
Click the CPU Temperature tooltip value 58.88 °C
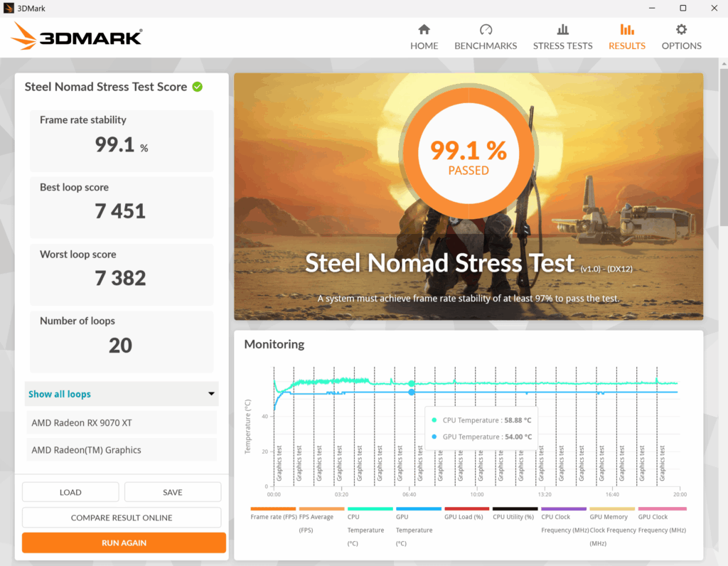[518, 420]
